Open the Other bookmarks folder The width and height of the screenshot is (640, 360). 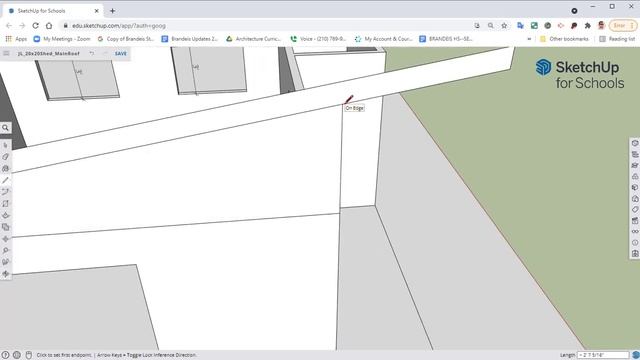point(564,39)
